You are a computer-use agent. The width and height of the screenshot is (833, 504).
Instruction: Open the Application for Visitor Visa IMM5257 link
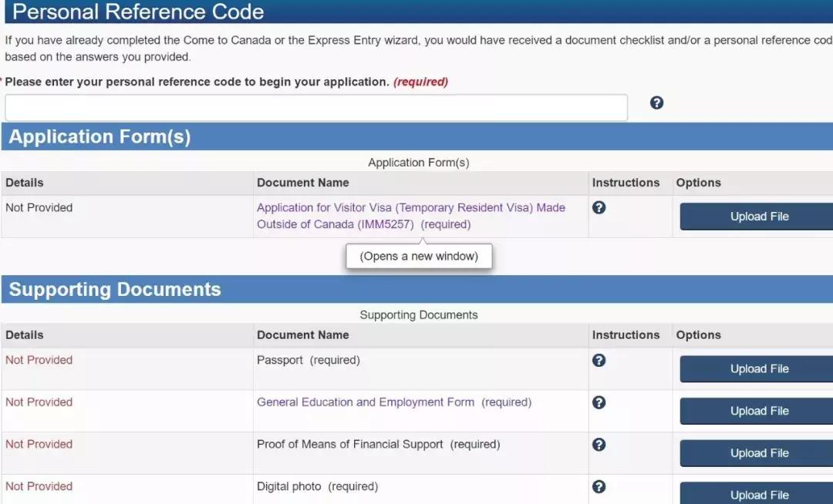[x=410, y=208]
